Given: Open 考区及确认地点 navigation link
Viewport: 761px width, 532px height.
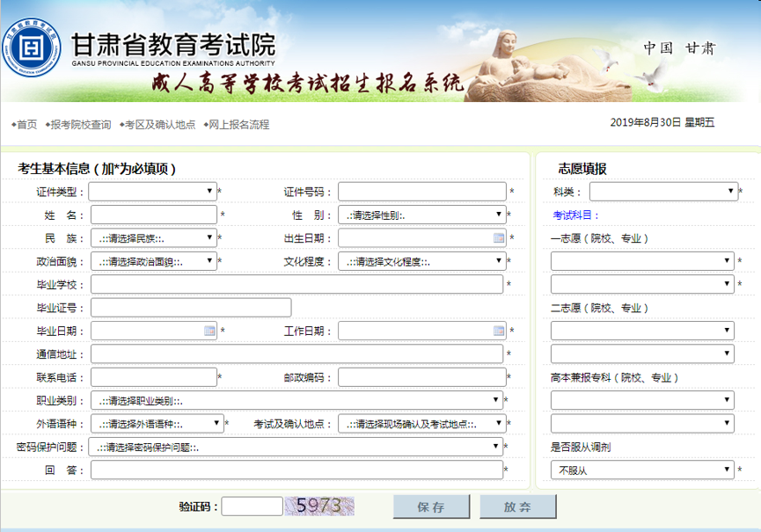Looking at the screenshot, I should [x=159, y=125].
